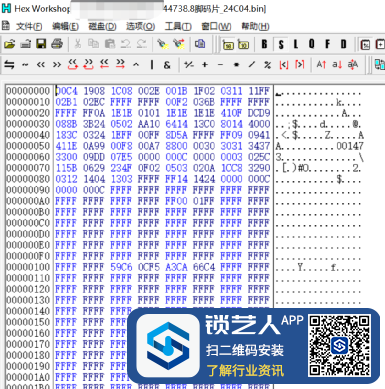The width and height of the screenshot is (385, 389).
Task: Open the 工具(T) menu
Action: (x=178, y=26)
